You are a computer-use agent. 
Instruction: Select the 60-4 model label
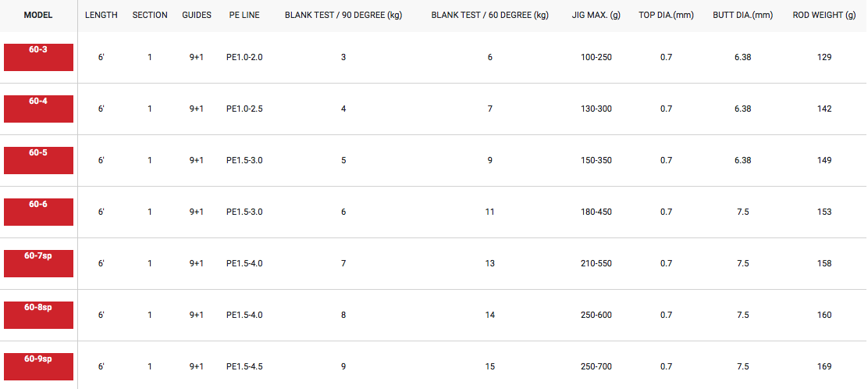pyautogui.click(x=39, y=109)
